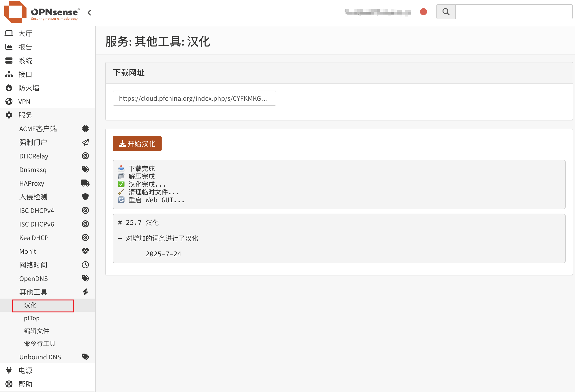Click the 网络时间 clock icon
Image resolution: width=575 pixels, height=392 pixels.
pyautogui.click(x=85, y=265)
